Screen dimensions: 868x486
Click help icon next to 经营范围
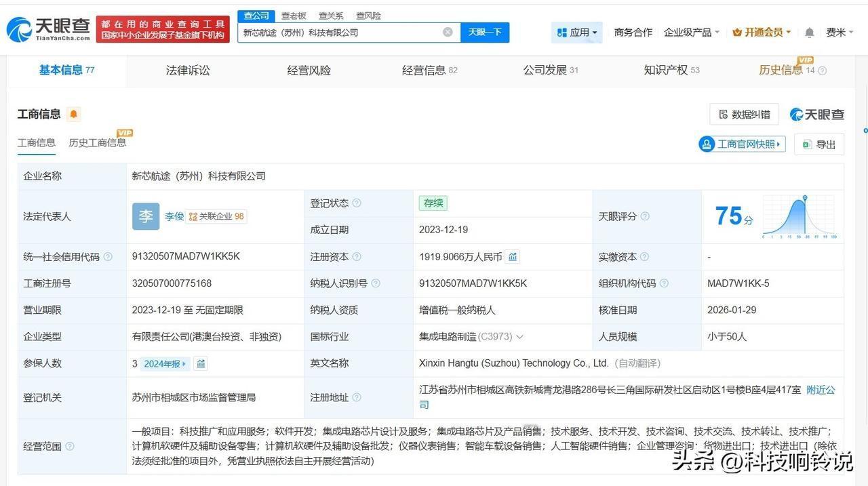pyautogui.click(x=69, y=446)
